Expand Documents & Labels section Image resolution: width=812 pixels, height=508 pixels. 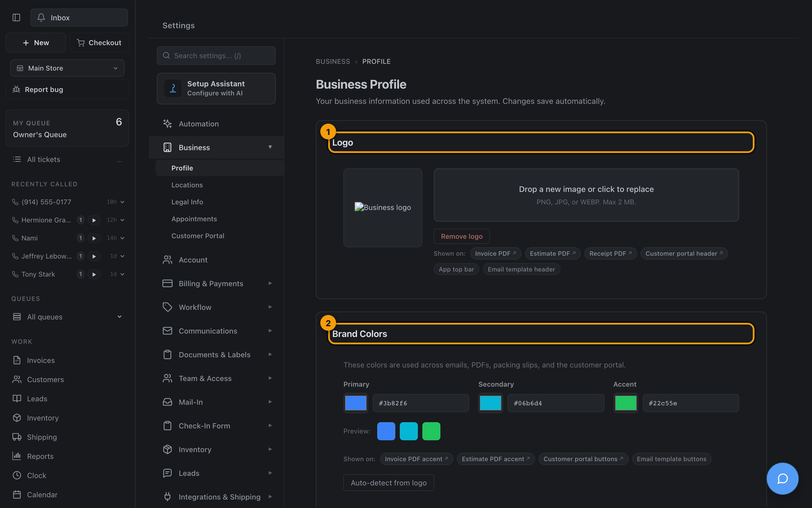(x=270, y=354)
